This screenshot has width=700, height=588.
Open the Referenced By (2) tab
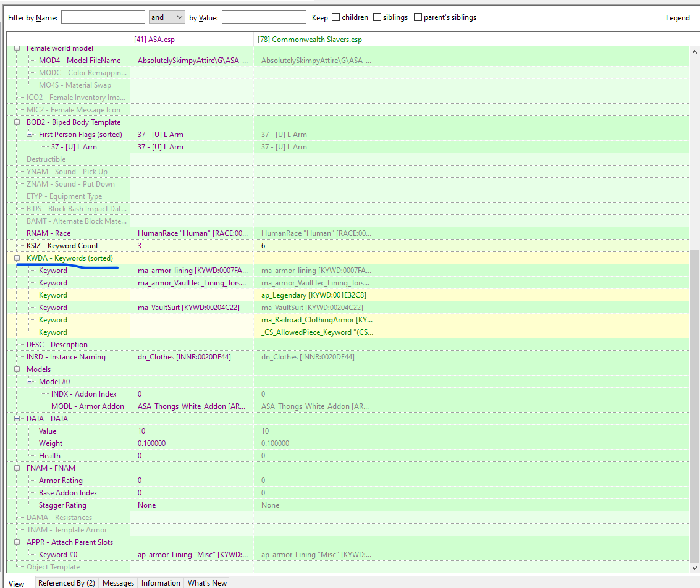(67, 582)
